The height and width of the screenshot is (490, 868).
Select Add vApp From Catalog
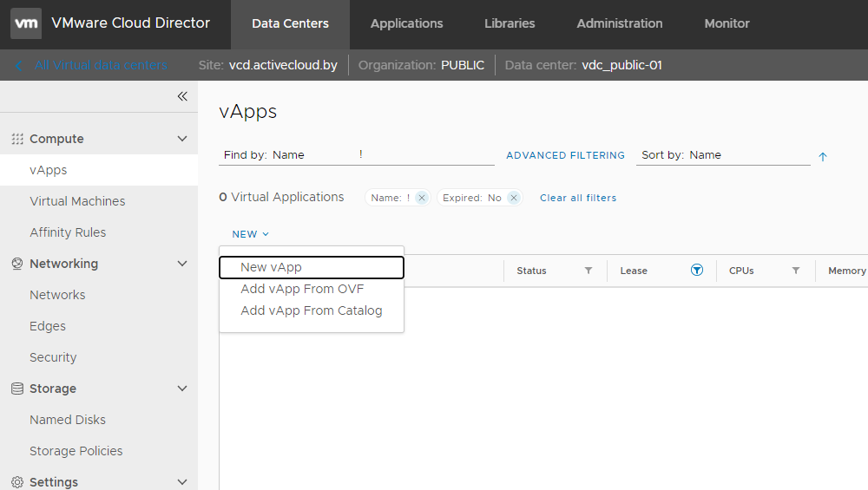(312, 310)
